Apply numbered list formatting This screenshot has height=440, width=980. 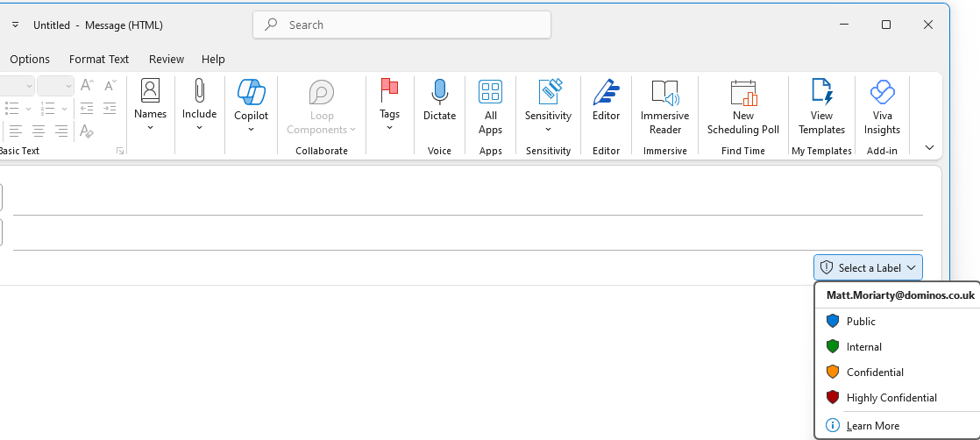coord(47,109)
